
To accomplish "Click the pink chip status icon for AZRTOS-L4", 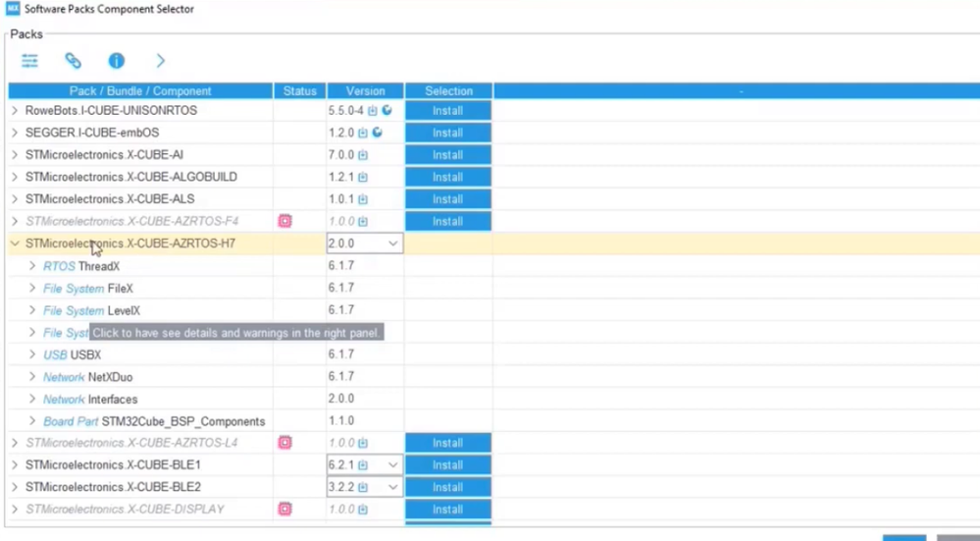I will (x=285, y=443).
